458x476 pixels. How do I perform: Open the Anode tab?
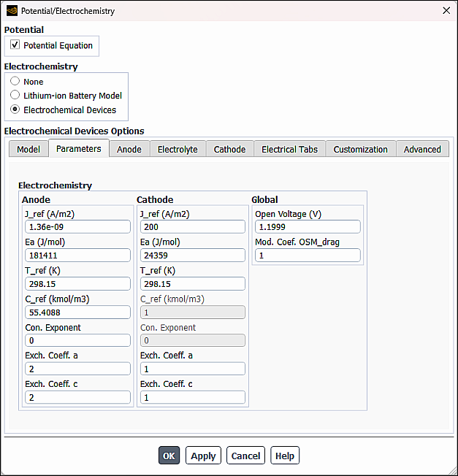click(129, 149)
